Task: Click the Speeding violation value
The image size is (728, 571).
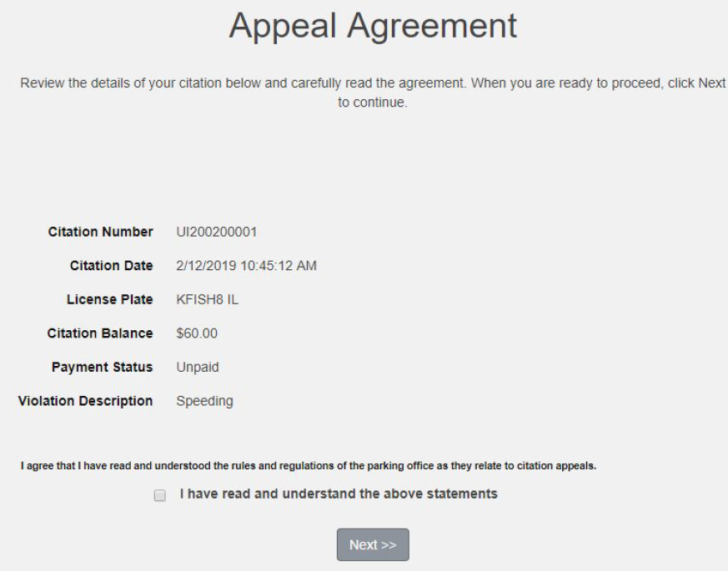Action: 204,401
